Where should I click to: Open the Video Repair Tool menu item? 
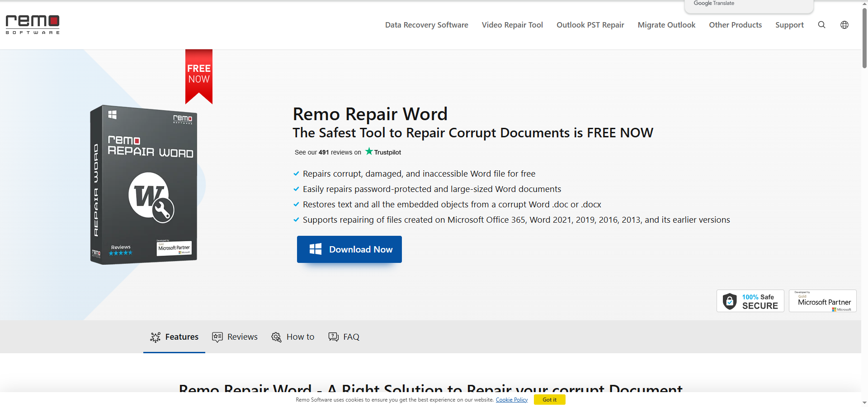pyautogui.click(x=512, y=25)
